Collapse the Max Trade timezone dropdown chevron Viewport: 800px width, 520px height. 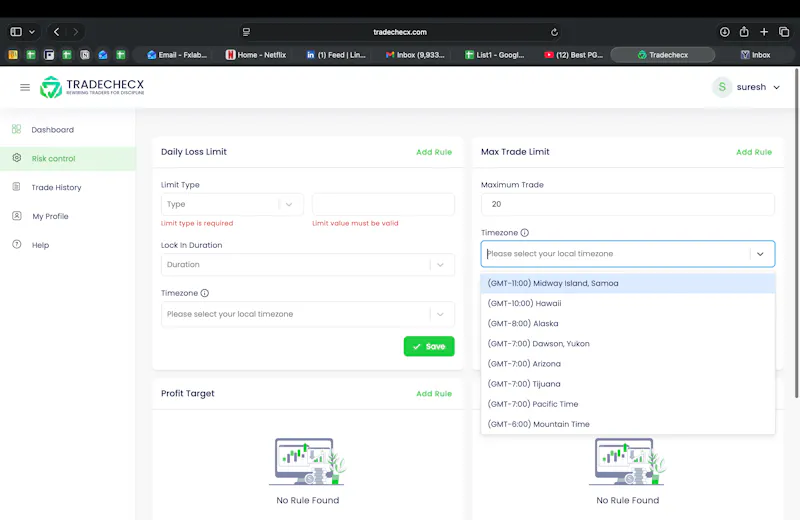tap(760, 254)
